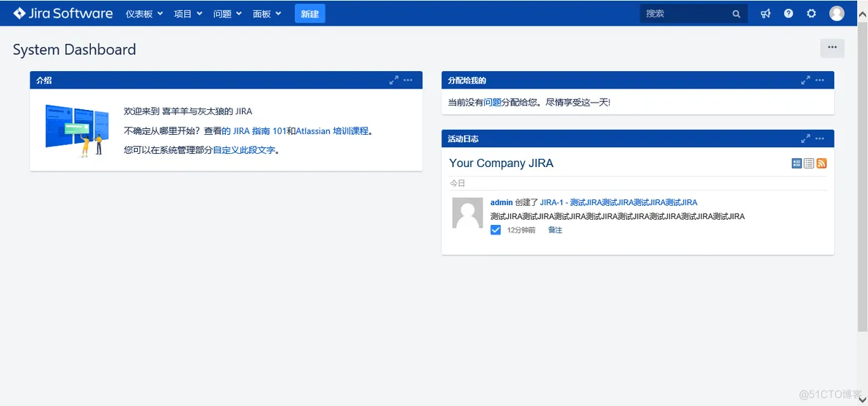Open the administration gear icon
868x406 pixels.
811,14
